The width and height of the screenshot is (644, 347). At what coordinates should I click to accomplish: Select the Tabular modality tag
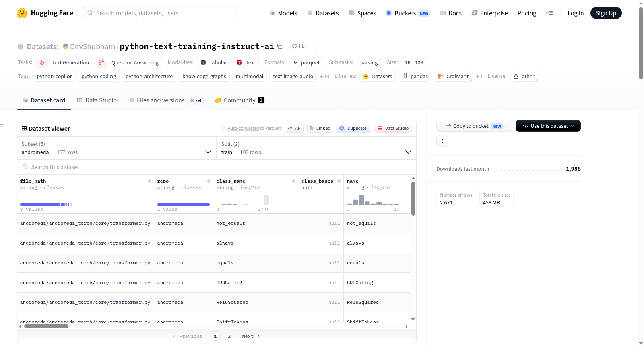tap(214, 62)
